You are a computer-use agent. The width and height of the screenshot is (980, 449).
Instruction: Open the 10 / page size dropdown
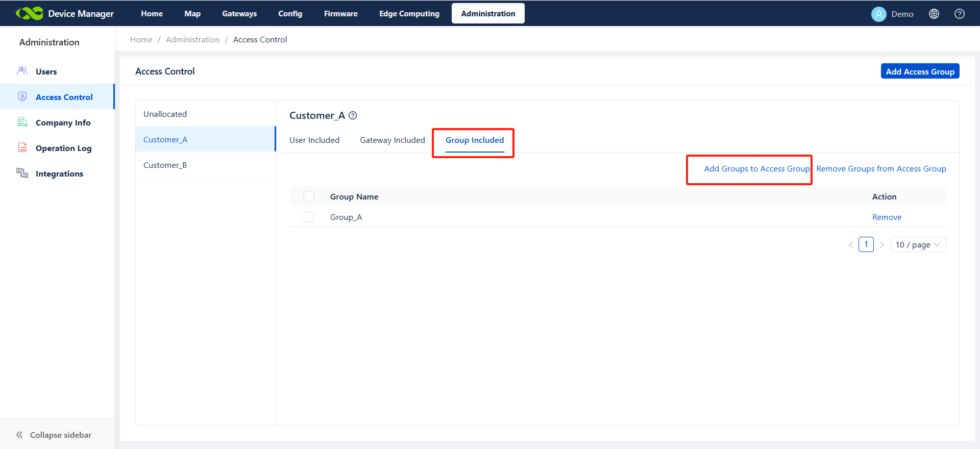[917, 245]
